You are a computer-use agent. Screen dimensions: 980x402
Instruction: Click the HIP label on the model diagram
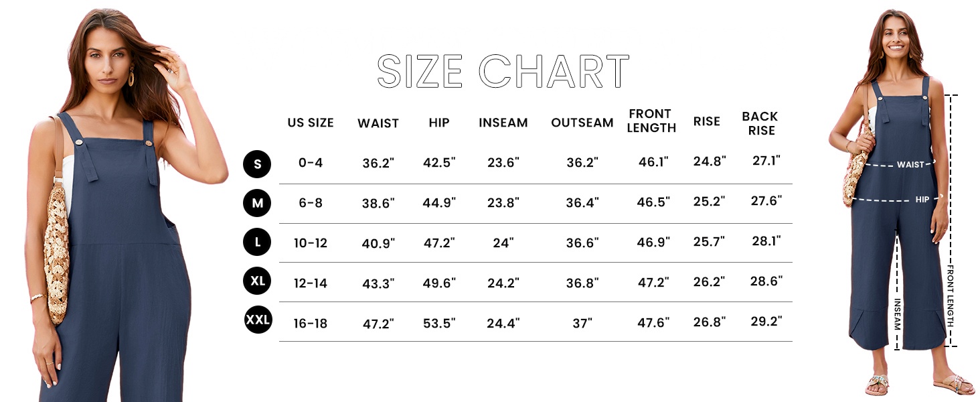922,199
